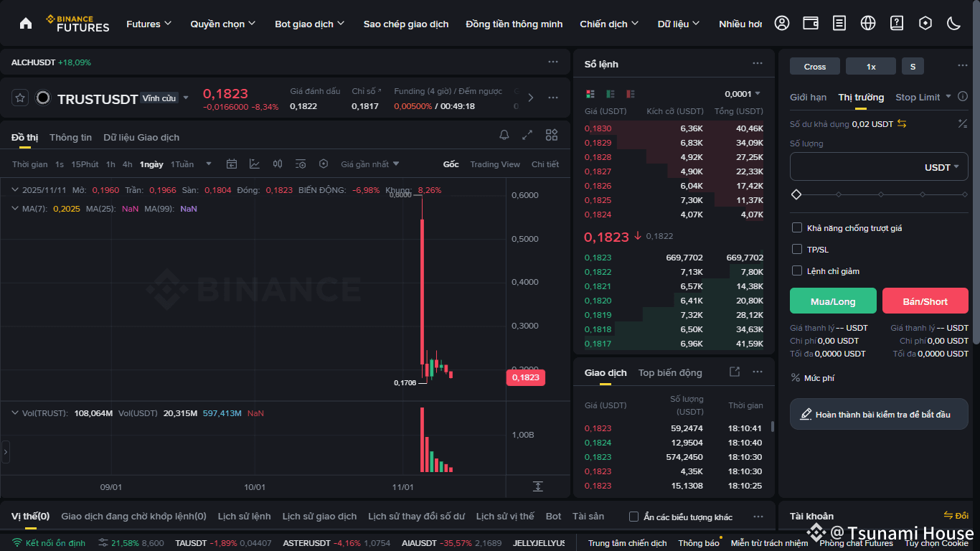The image size is (980, 551).
Task: Expand the chart to fullscreen
Action: click(527, 135)
